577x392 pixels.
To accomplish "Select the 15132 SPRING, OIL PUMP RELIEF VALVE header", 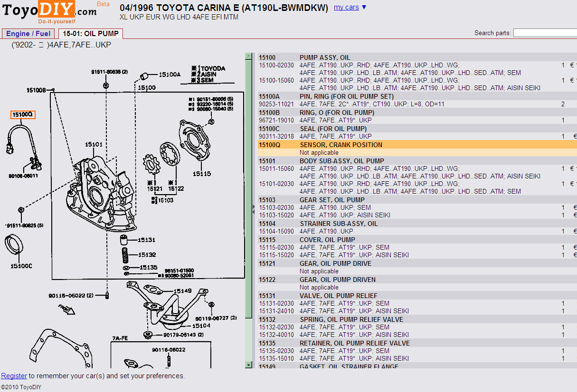I will point(417,319).
